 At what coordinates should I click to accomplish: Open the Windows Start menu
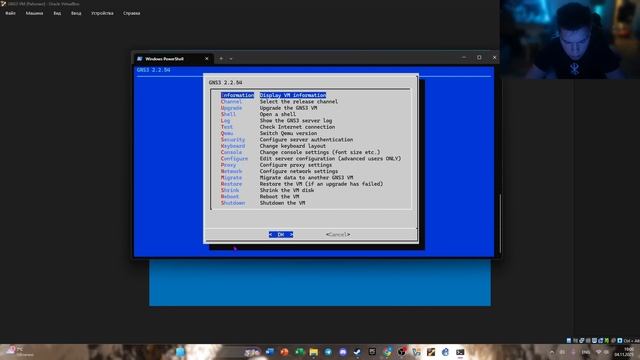pyautogui.click(x=180, y=352)
